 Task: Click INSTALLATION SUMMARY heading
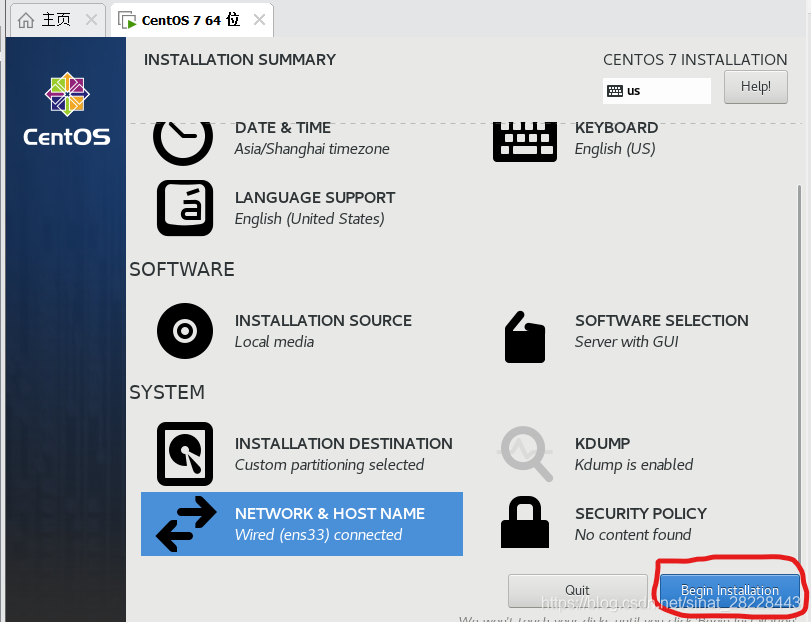click(x=240, y=59)
